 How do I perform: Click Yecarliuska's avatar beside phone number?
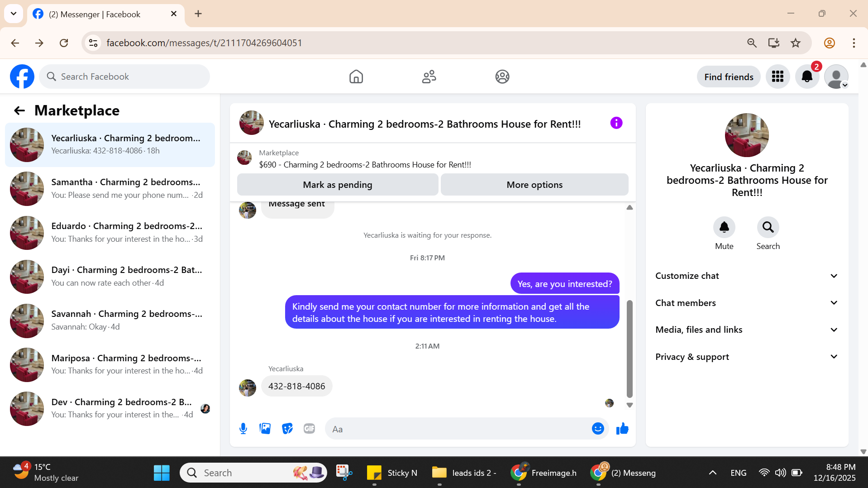pos(248,388)
